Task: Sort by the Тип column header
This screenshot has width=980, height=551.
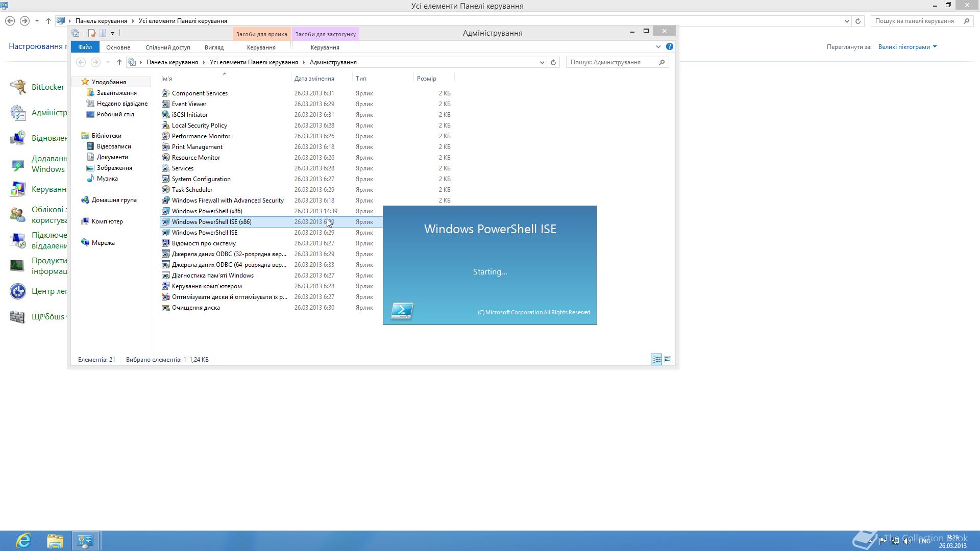Action: pos(383,79)
